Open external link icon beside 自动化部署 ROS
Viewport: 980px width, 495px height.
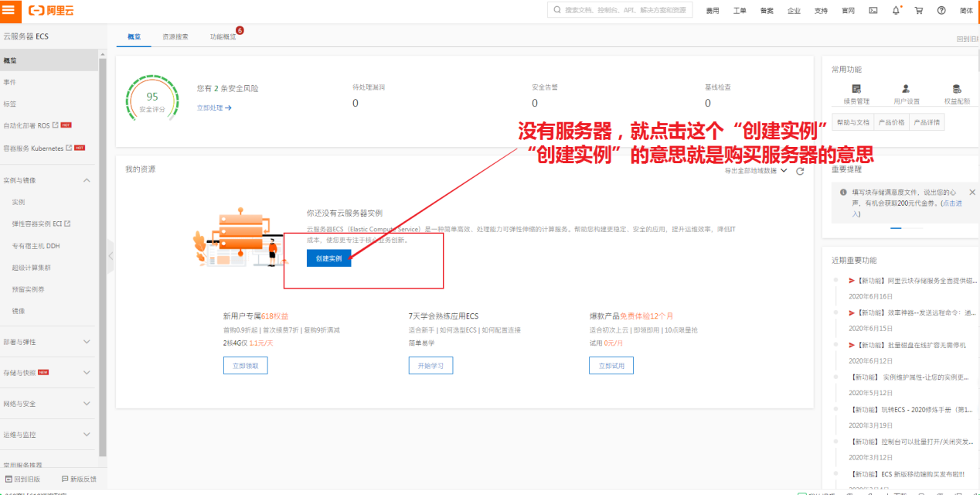pos(56,125)
